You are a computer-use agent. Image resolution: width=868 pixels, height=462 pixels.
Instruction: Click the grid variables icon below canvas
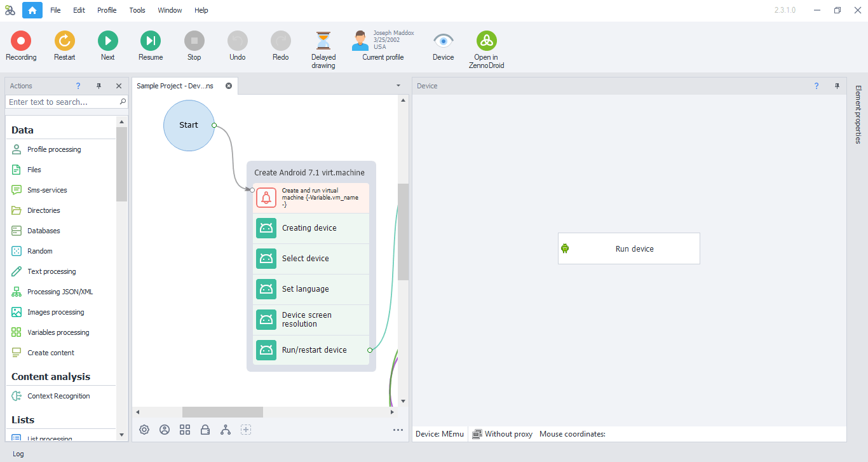pyautogui.click(x=185, y=430)
